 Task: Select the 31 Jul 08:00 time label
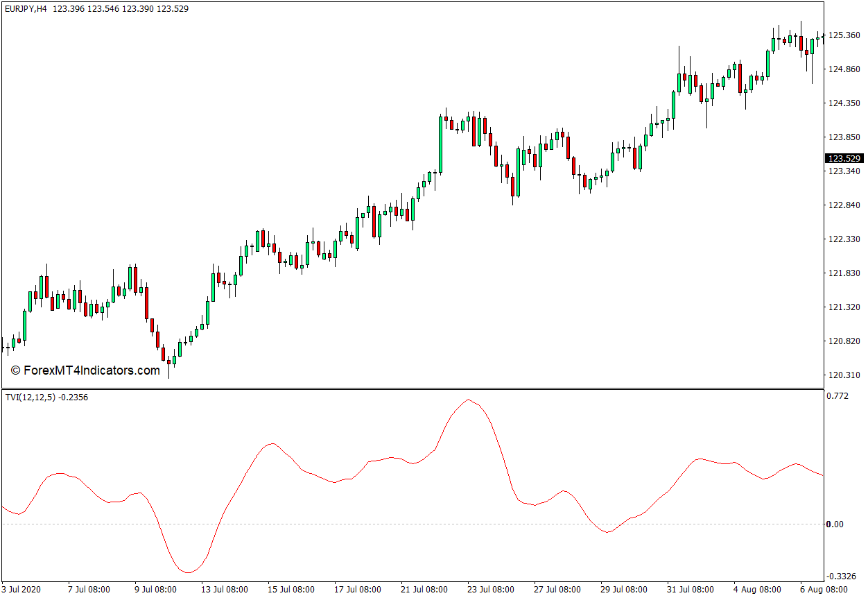[691, 590]
